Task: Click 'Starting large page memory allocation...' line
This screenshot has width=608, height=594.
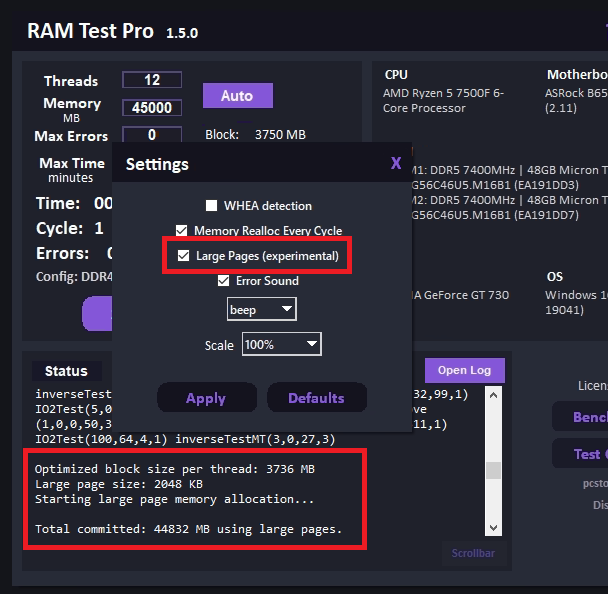Action: tap(174, 499)
